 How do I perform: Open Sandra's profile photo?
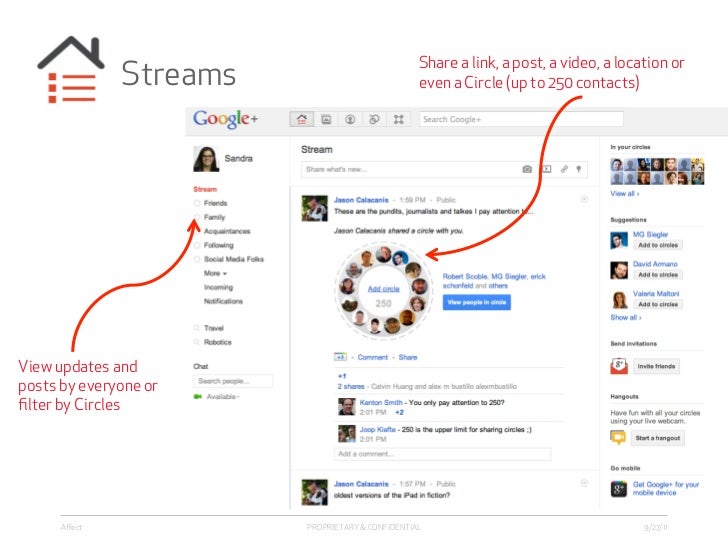coord(206,159)
